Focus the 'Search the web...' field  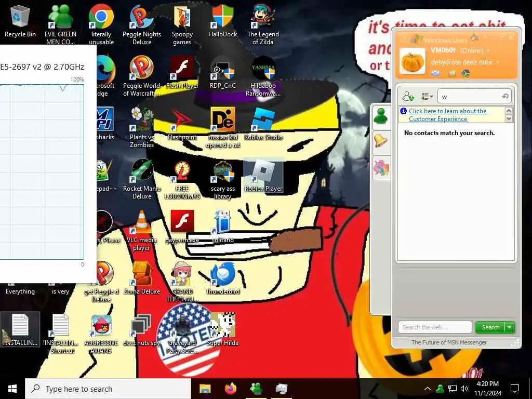(x=435, y=327)
